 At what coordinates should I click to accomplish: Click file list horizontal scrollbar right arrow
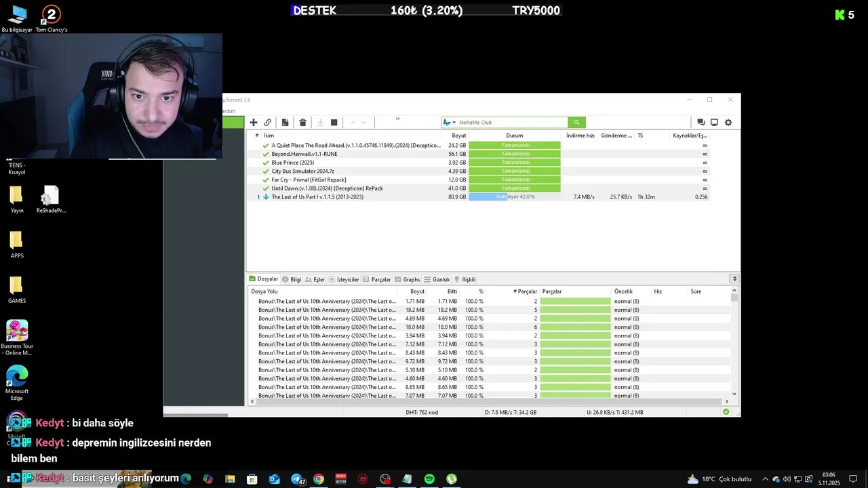726,402
